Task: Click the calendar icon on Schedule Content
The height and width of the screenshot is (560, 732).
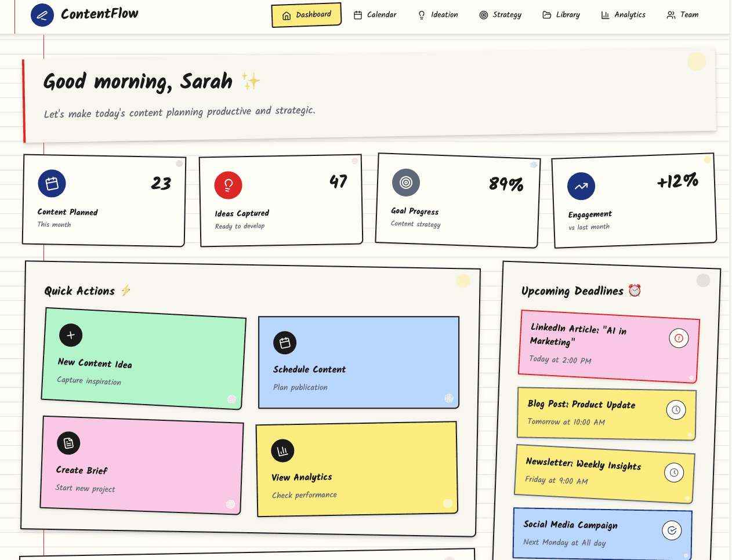Action: 285,343
